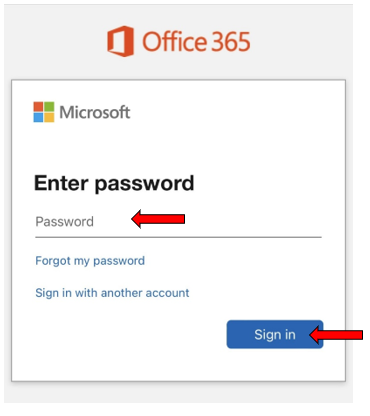Open the Forgot my password link

point(90,261)
